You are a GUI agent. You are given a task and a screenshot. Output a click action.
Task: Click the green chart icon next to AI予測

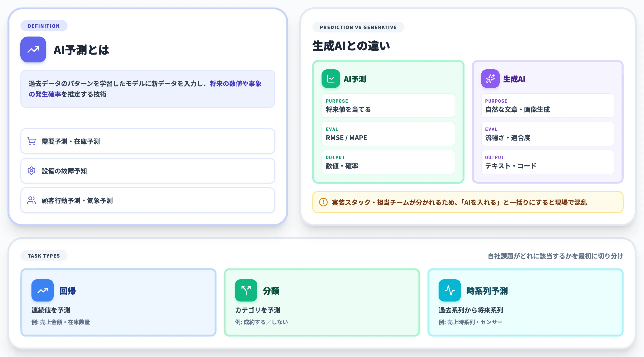(x=331, y=79)
